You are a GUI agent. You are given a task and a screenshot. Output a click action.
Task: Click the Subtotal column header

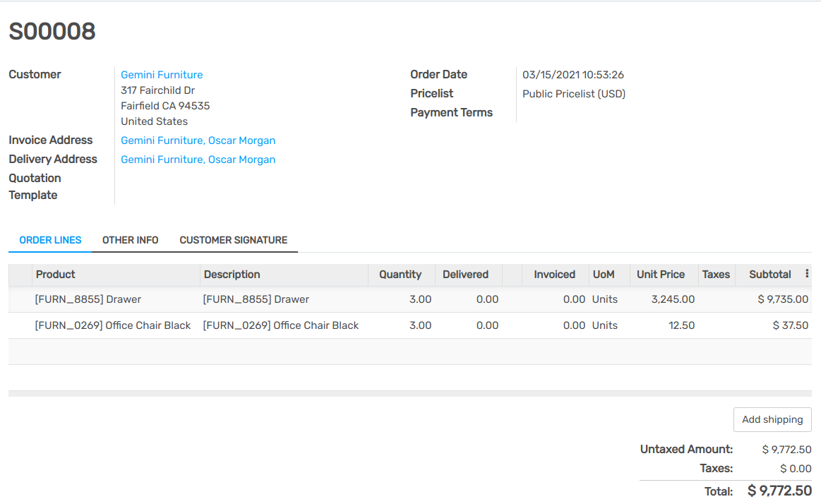tap(770, 274)
